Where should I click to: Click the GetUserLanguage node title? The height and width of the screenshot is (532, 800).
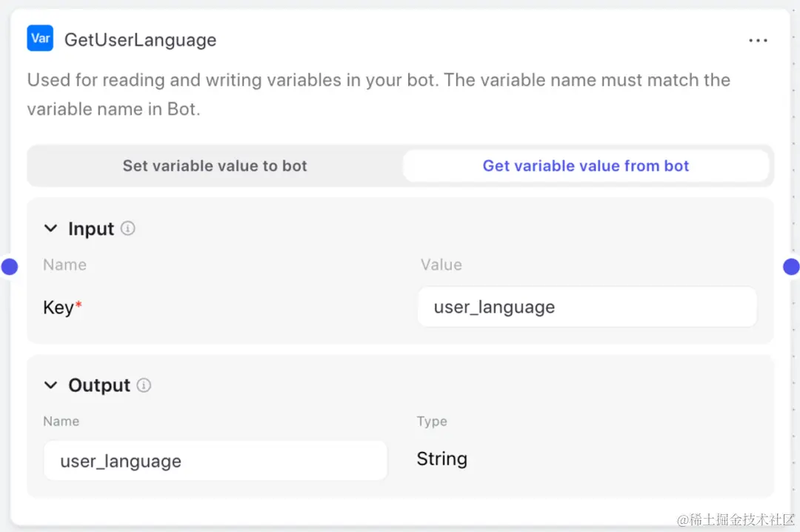(x=140, y=40)
